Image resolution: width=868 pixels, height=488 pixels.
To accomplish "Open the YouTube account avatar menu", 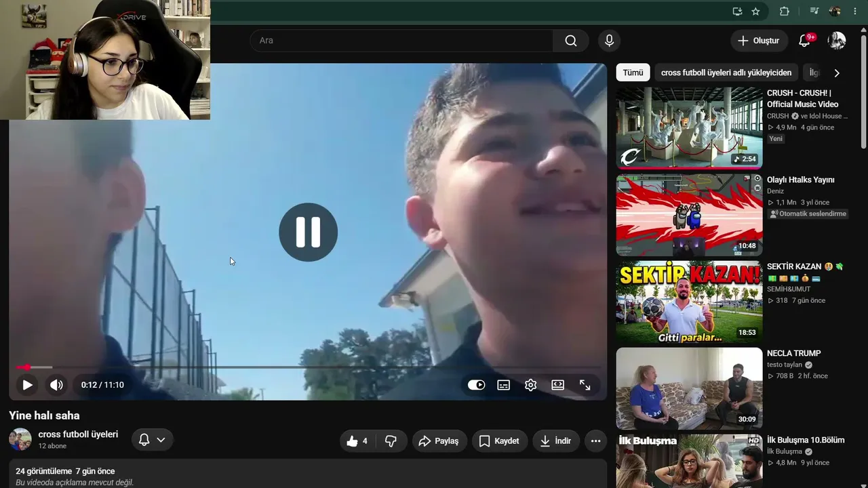I will 837,41.
